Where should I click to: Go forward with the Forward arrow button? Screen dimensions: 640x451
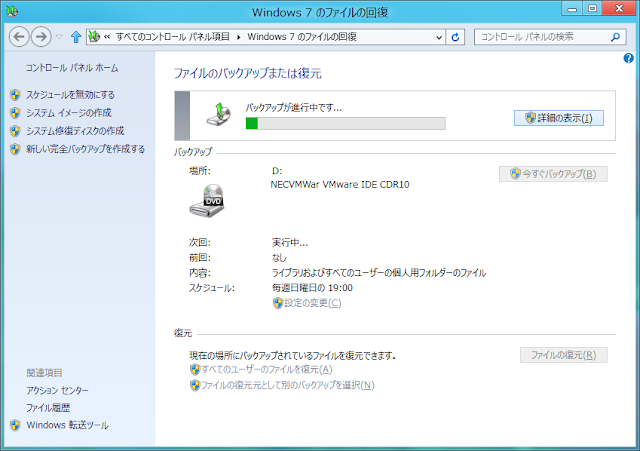coord(41,37)
